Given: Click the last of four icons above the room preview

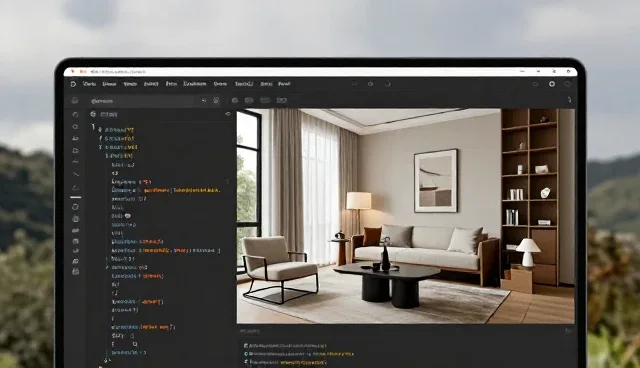Looking at the screenshot, I should pyautogui.click(x=282, y=100).
